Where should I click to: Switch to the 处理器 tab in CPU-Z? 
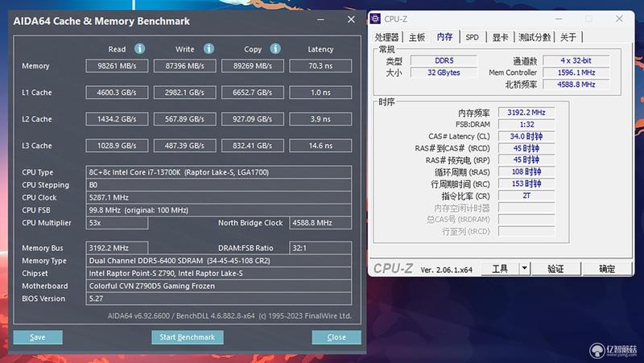(x=387, y=37)
